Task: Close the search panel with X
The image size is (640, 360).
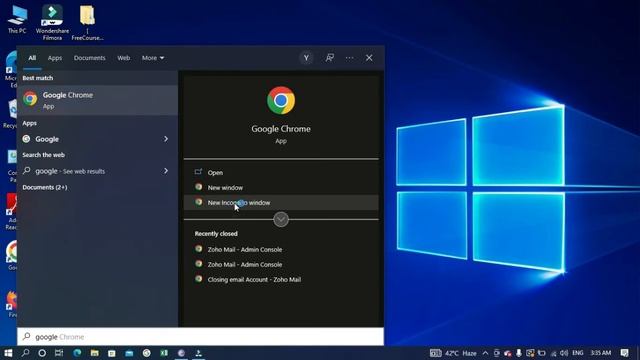Action: [369, 58]
